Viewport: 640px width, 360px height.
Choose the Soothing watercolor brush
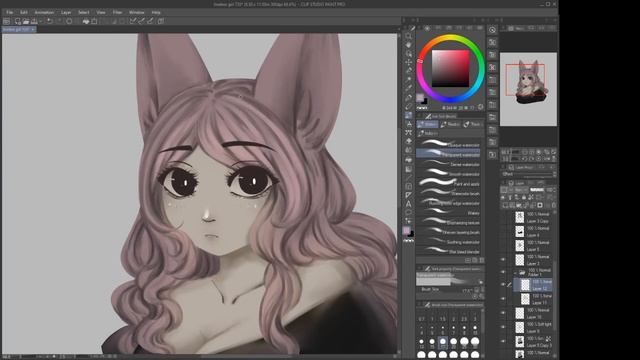tap(448, 242)
